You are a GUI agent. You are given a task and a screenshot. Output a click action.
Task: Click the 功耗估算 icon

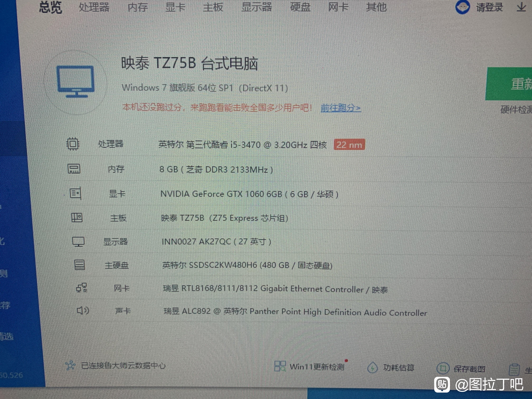[x=372, y=368]
